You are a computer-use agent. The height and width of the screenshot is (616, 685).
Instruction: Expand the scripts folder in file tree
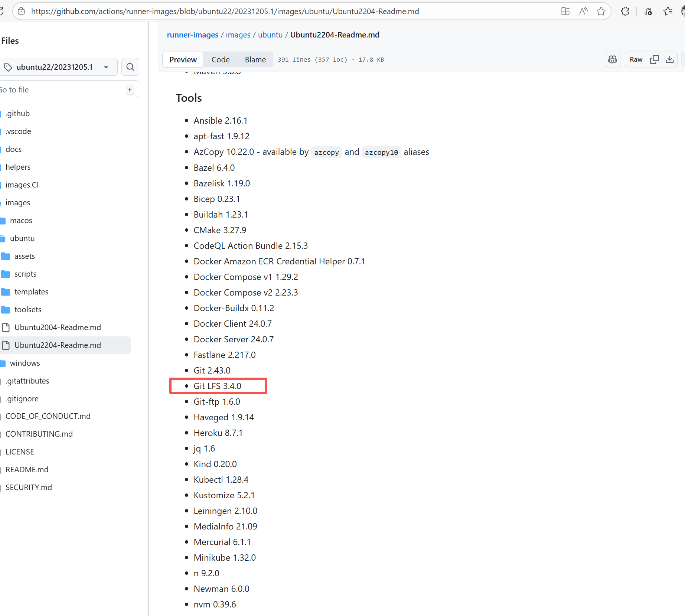tap(25, 274)
